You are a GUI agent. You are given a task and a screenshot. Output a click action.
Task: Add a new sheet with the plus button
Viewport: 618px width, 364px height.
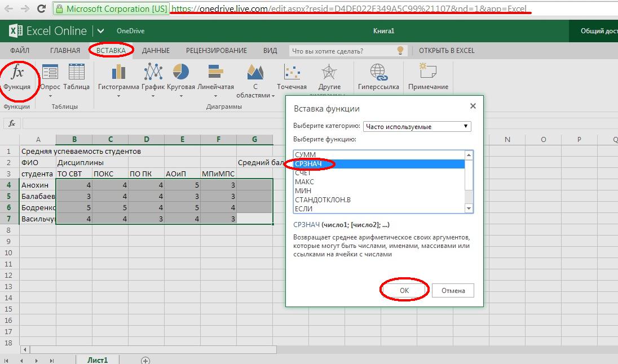point(145,360)
